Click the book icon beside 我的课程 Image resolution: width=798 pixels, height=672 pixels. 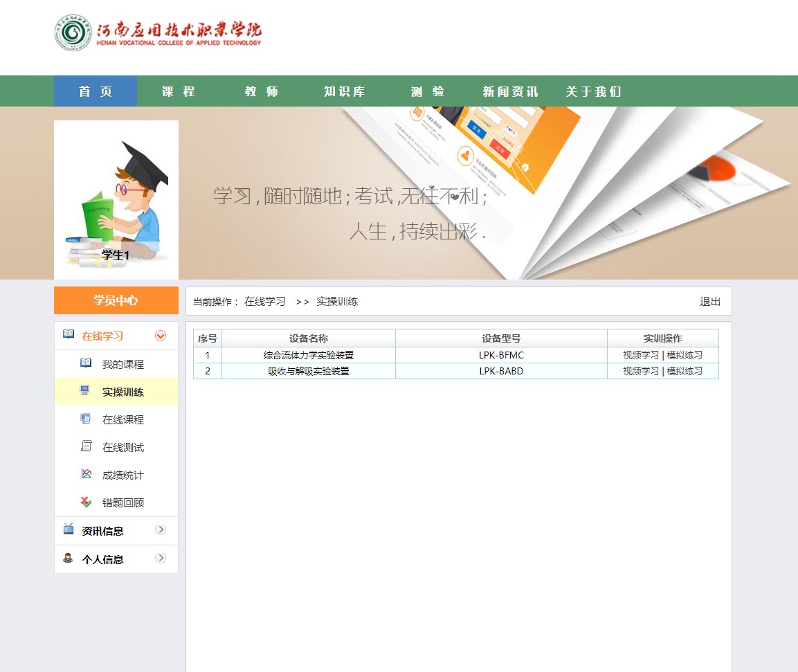point(86,363)
